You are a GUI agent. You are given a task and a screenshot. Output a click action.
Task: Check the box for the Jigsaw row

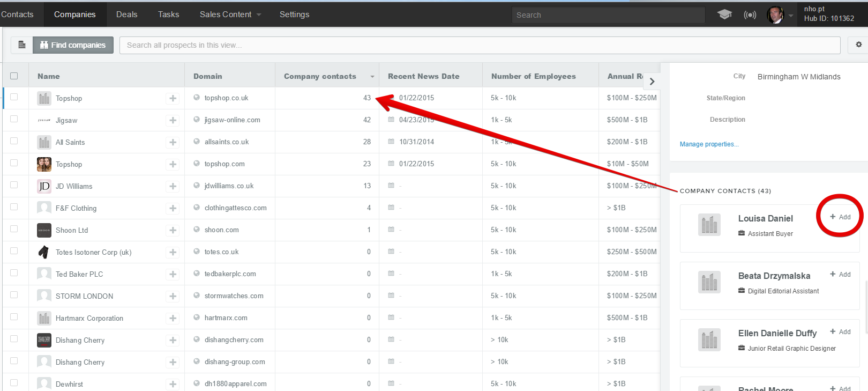pyautogui.click(x=14, y=119)
